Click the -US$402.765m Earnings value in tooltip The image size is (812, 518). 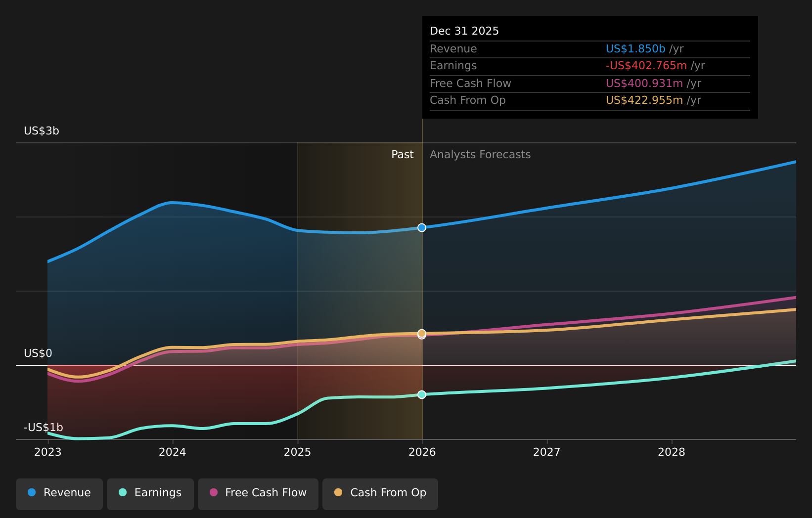[646, 65]
